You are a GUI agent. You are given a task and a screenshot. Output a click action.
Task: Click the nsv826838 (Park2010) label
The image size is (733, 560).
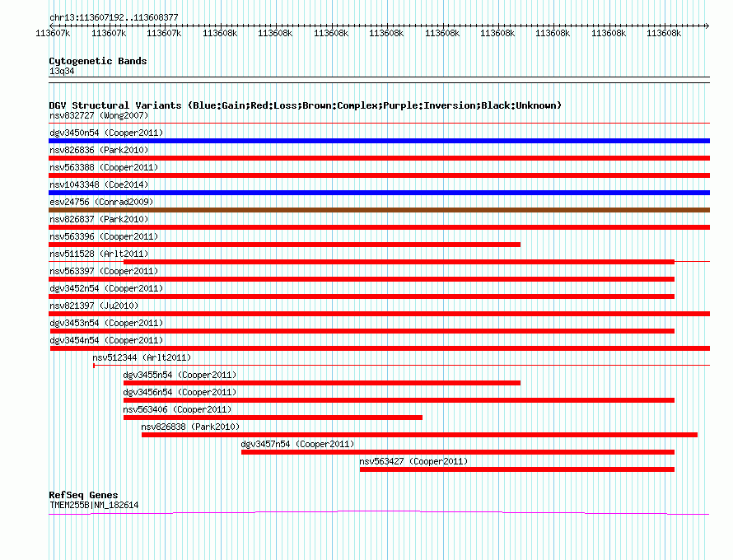pyautogui.click(x=190, y=427)
